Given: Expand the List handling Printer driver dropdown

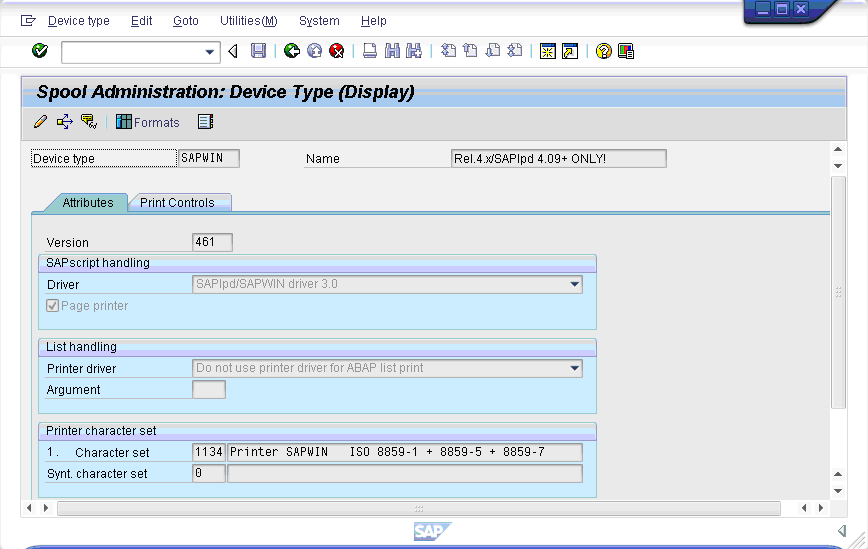Looking at the screenshot, I should tap(575, 368).
